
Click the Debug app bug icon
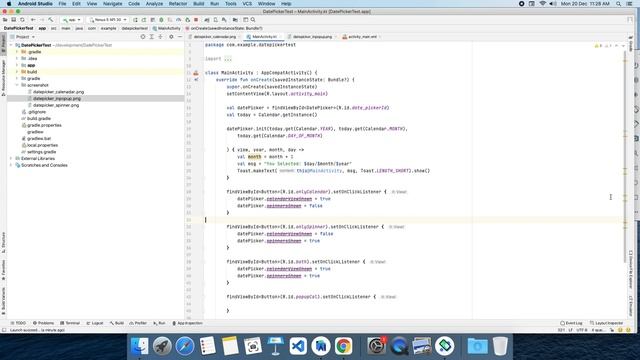[161, 20]
